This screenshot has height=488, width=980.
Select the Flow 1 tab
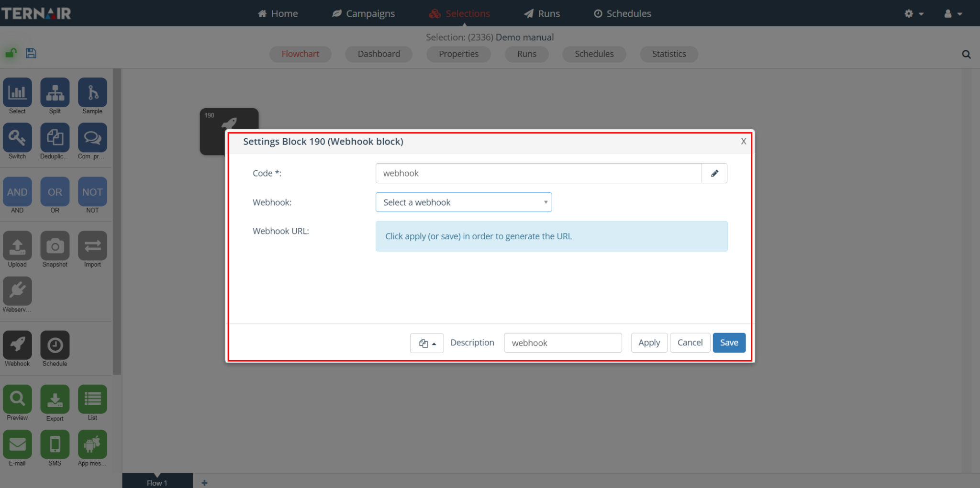(157, 482)
